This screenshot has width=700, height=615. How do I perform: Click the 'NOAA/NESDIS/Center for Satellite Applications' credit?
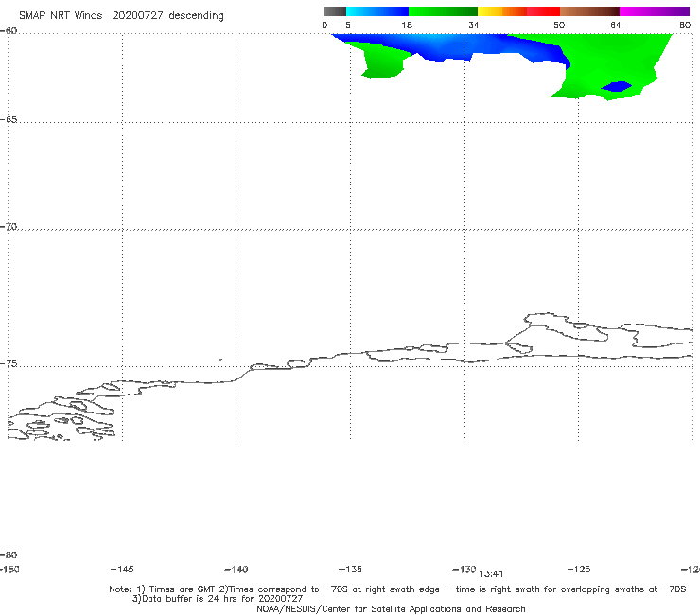pos(391,608)
